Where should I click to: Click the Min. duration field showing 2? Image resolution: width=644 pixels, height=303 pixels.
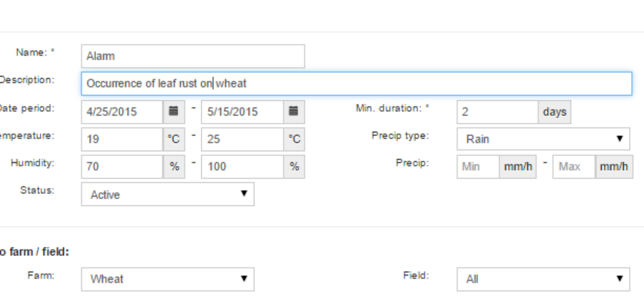tap(497, 112)
